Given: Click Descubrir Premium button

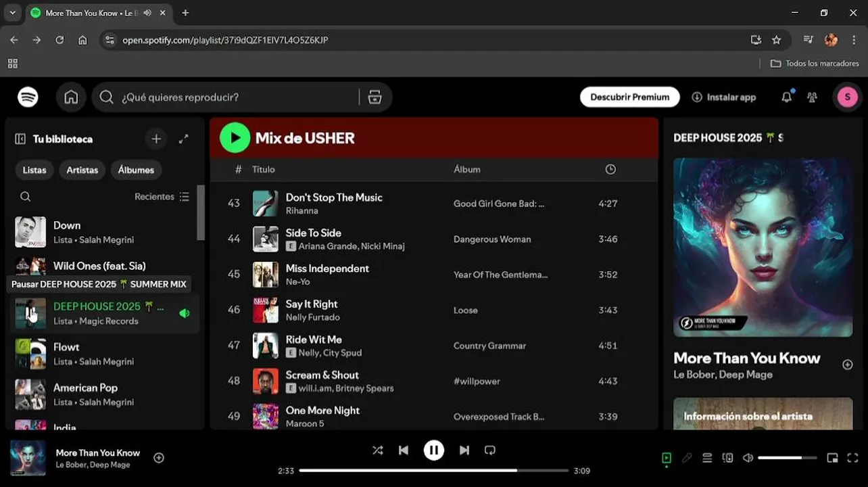Looking at the screenshot, I should (629, 97).
